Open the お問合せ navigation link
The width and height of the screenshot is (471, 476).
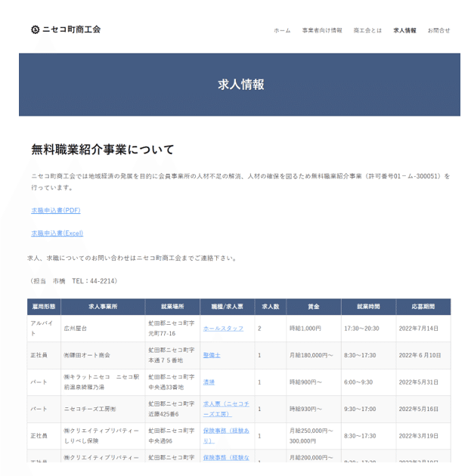[438, 30]
